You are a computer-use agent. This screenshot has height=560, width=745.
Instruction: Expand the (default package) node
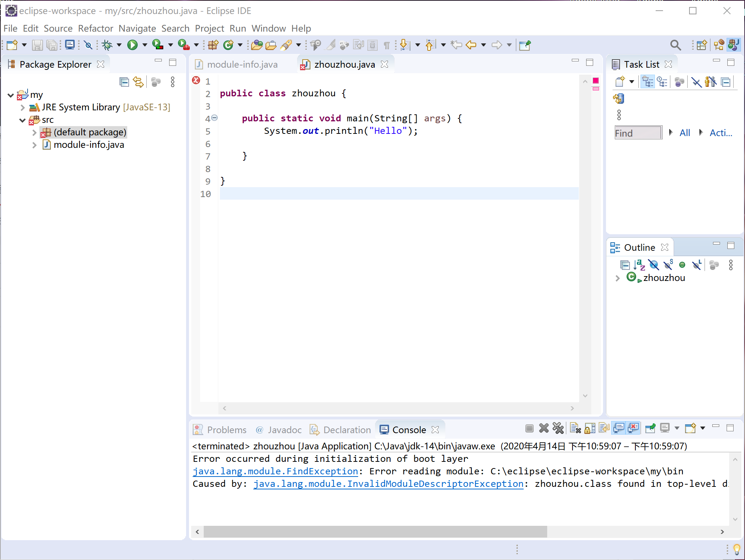34,132
